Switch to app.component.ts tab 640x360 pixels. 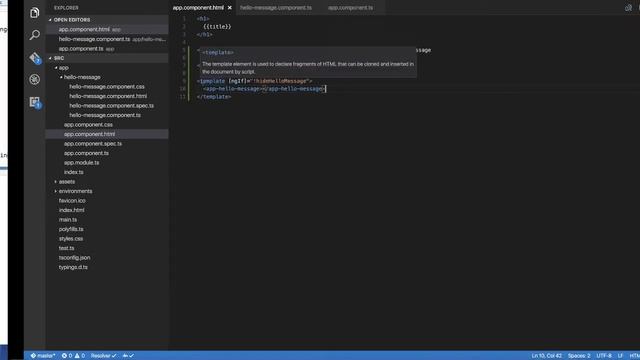(350, 8)
